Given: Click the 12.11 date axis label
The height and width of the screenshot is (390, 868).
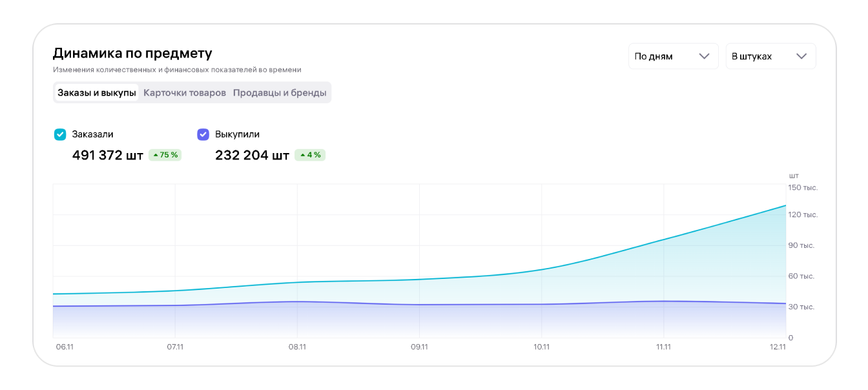Looking at the screenshot, I should click(x=778, y=347).
